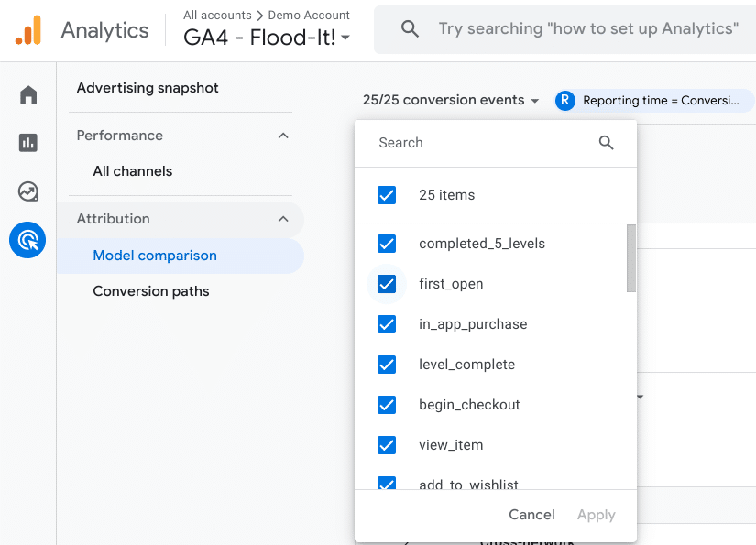Click Cancel in the events dropdown

(x=531, y=515)
